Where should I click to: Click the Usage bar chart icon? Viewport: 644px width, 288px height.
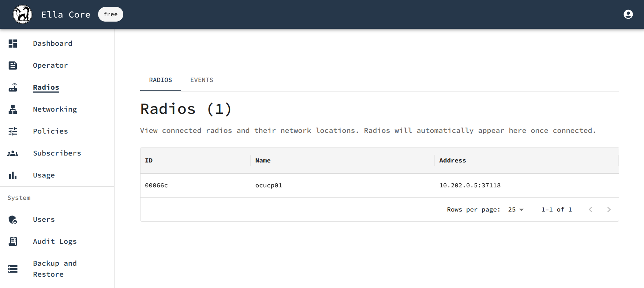(x=13, y=175)
